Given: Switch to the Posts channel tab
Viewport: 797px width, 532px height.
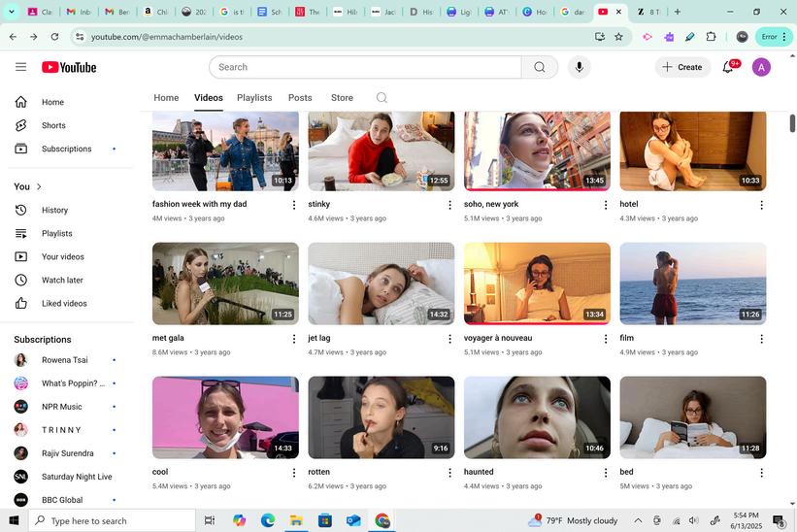Looking at the screenshot, I should 300,98.
